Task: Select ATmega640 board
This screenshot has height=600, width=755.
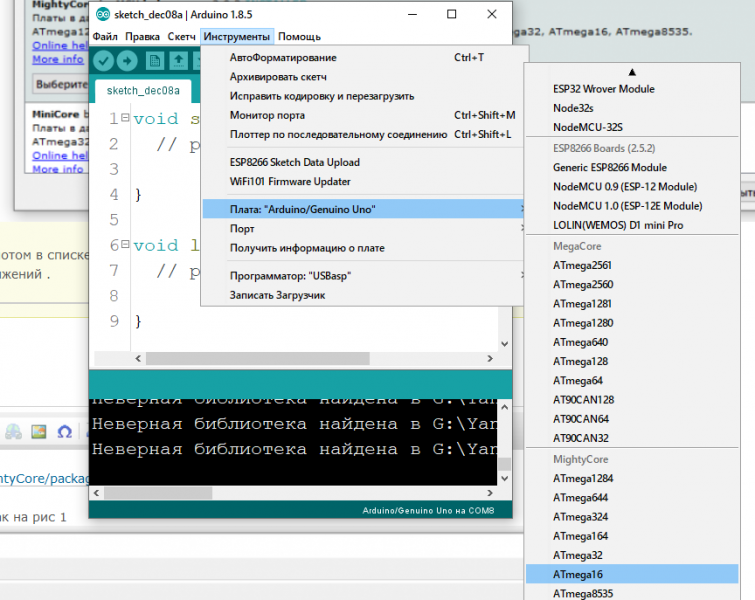Action: [632, 342]
